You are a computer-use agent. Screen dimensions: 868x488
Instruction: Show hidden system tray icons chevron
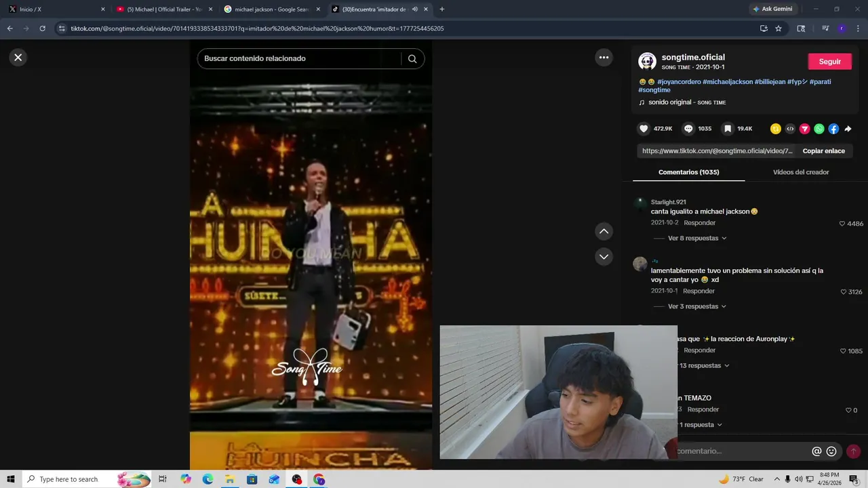coord(777,479)
